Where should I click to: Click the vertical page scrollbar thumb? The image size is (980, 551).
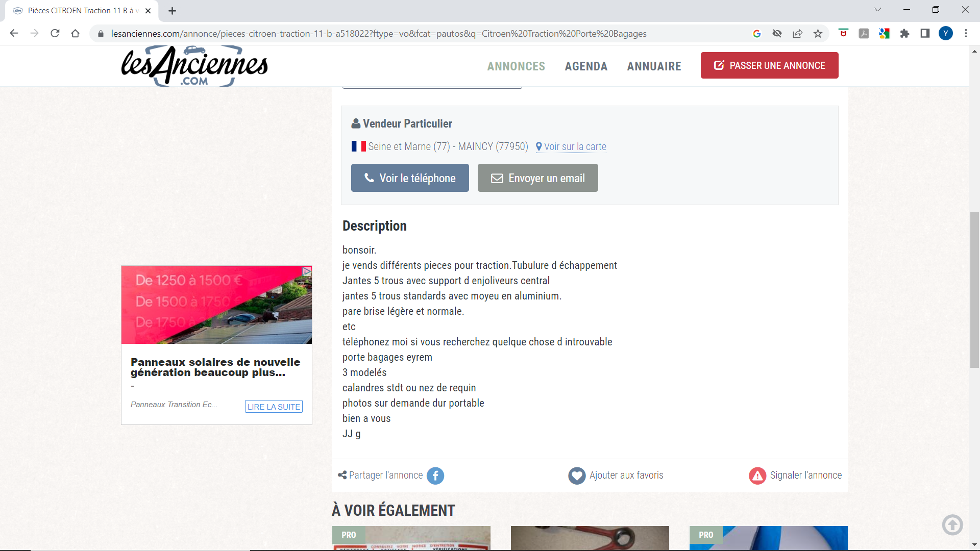click(x=974, y=289)
